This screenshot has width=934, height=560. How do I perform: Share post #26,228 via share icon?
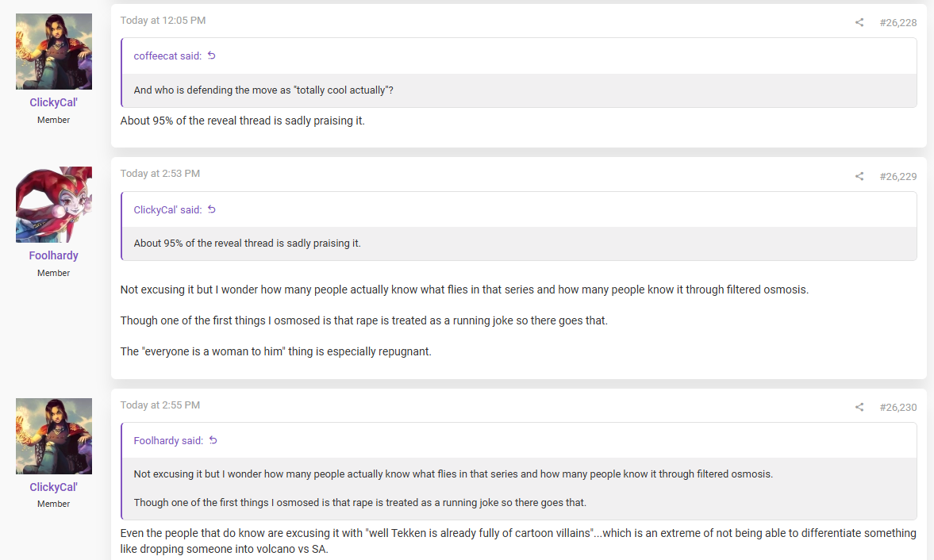[x=859, y=23]
